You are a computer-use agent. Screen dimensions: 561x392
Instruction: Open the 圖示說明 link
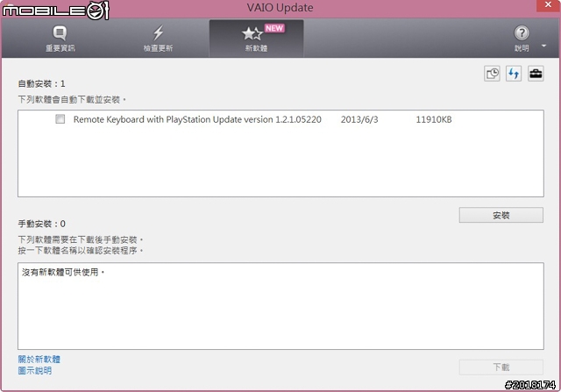(35, 371)
